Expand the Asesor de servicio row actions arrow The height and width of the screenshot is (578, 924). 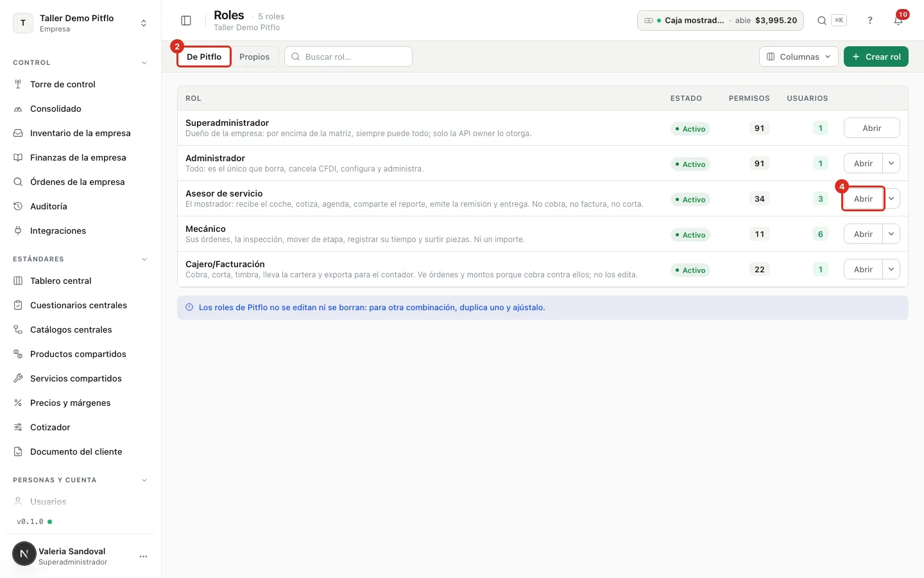point(891,198)
